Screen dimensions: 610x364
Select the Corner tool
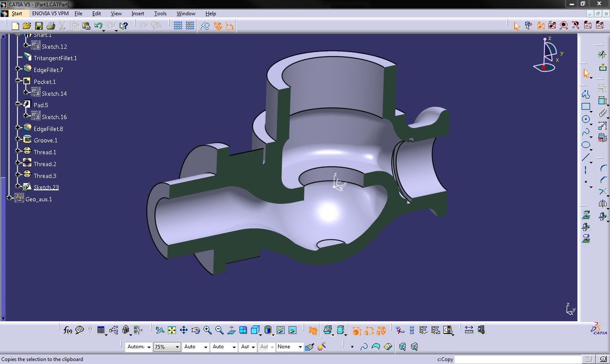pos(603,168)
